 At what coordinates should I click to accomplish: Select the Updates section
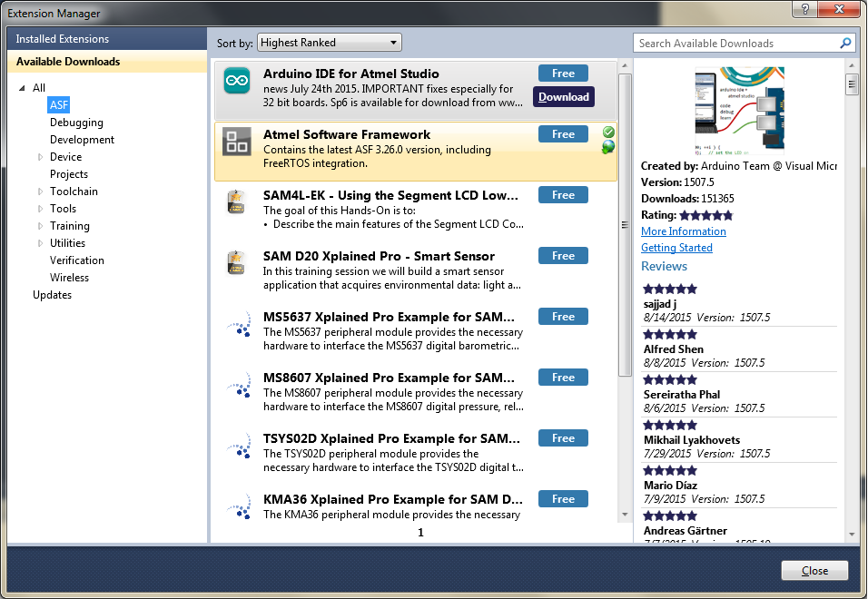tap(52, 295)
